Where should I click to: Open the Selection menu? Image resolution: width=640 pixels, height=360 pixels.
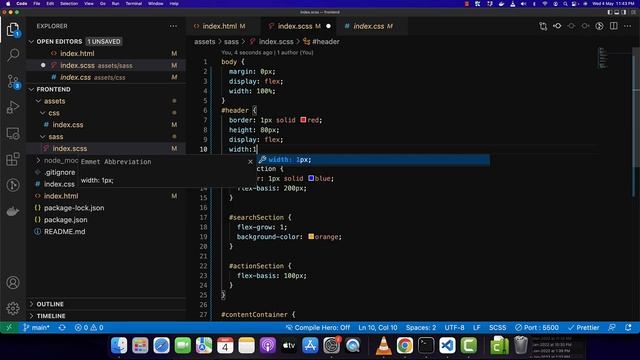69,4
